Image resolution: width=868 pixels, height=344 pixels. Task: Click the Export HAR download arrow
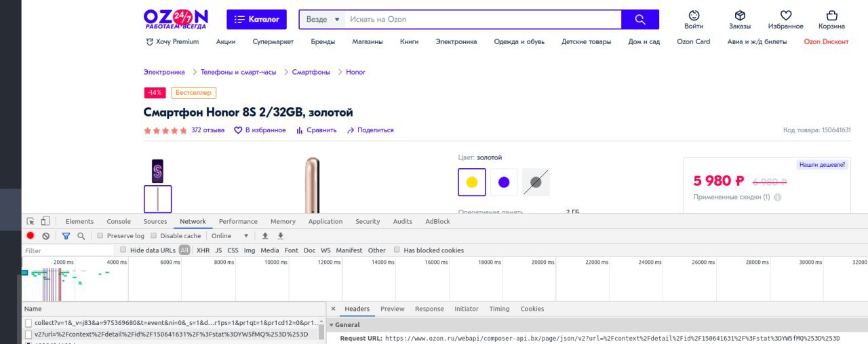click(280, 235)
